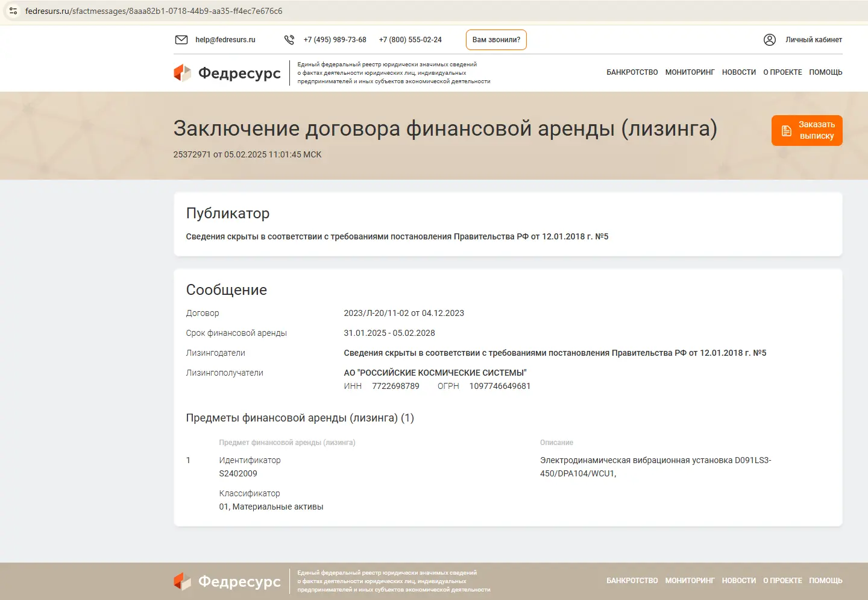Click the header registry description tagline
Viewport: 868px width, 600px height.
coord(394,73)
